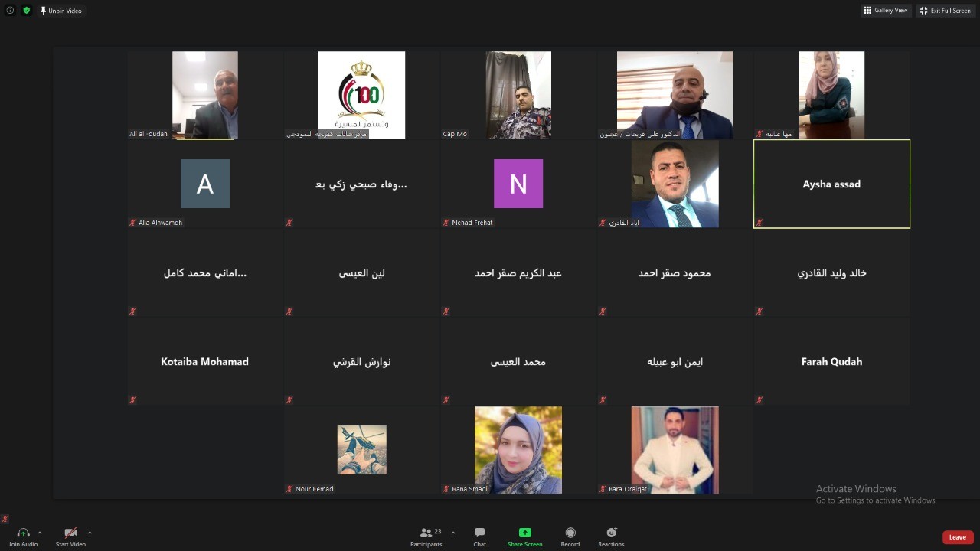Image resolution: width=980 pixels, height=551 pixels.
Task: Open the Reactions menu
Action: coord(611,536)
